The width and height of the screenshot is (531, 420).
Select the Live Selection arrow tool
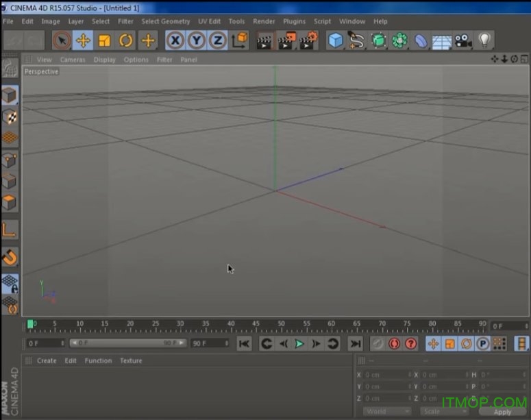click(x=62, y=40)
